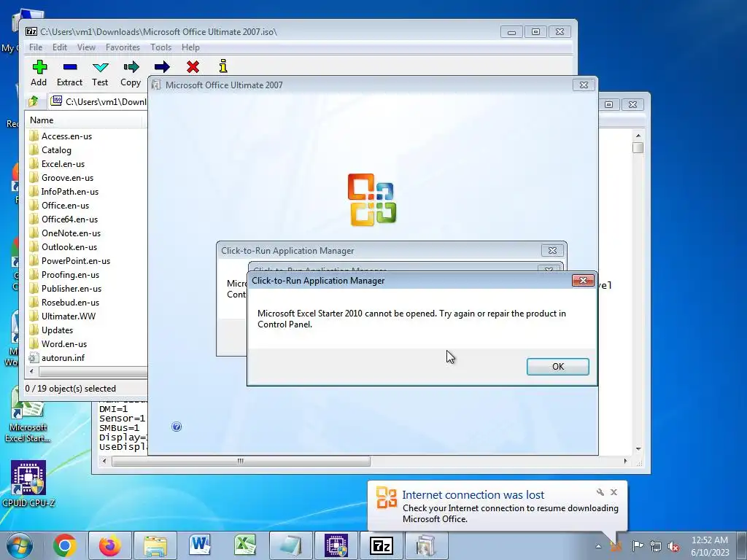Select the Word.en-us folder
Image resolution: width=747 pixels, height=560 pixels.
[58, 343]
